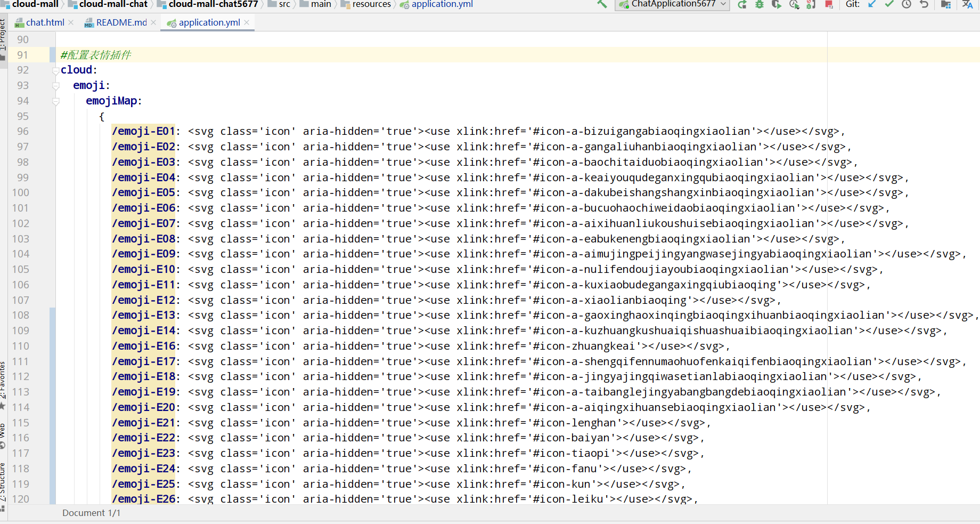The width and height of the screenshot is (980, 524).
Task: Update project with blue Git arrow
Action: click(872, 4)
